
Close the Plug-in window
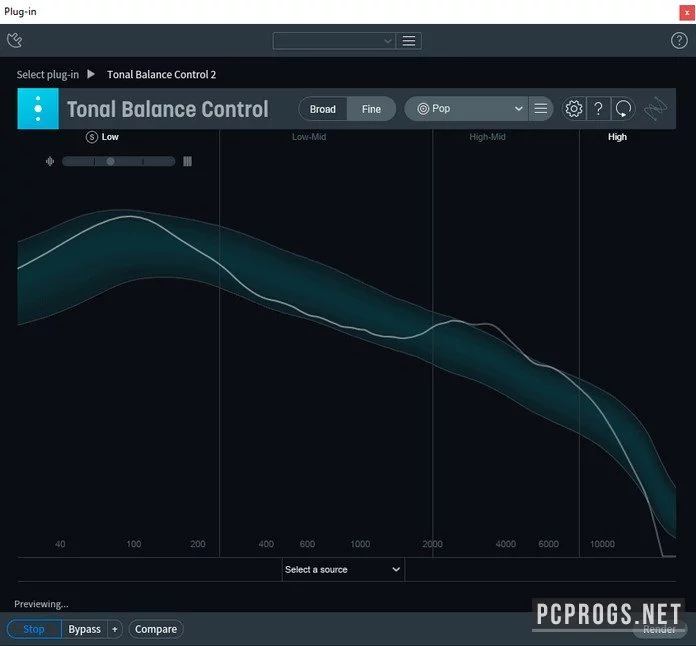pyautogui.click(x=687, y=12)
